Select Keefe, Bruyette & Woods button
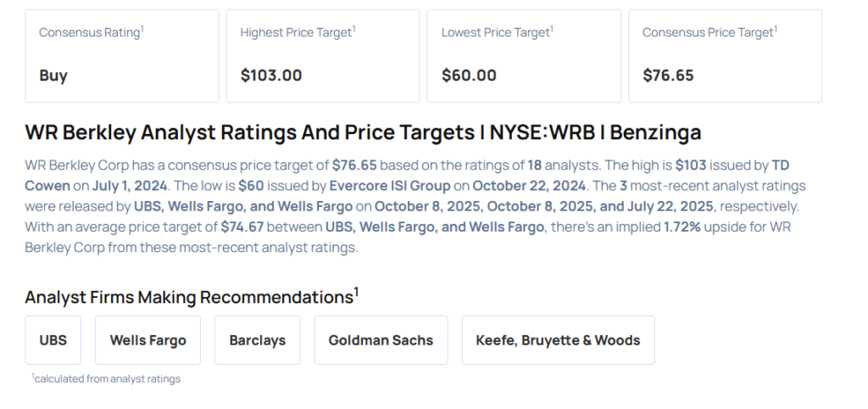Image resolution: width=868 pixels, height=409 pixels. 558,340
